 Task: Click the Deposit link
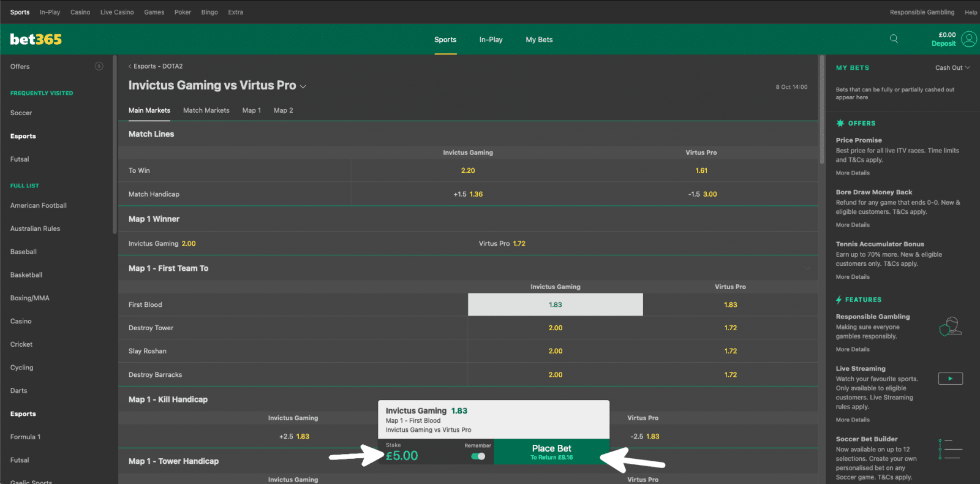(x=944, y=43)
